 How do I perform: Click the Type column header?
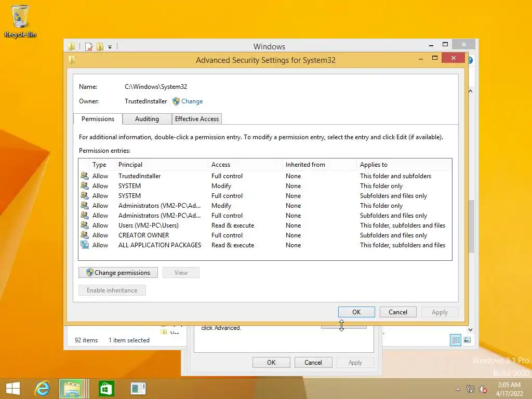click(102, 165)
